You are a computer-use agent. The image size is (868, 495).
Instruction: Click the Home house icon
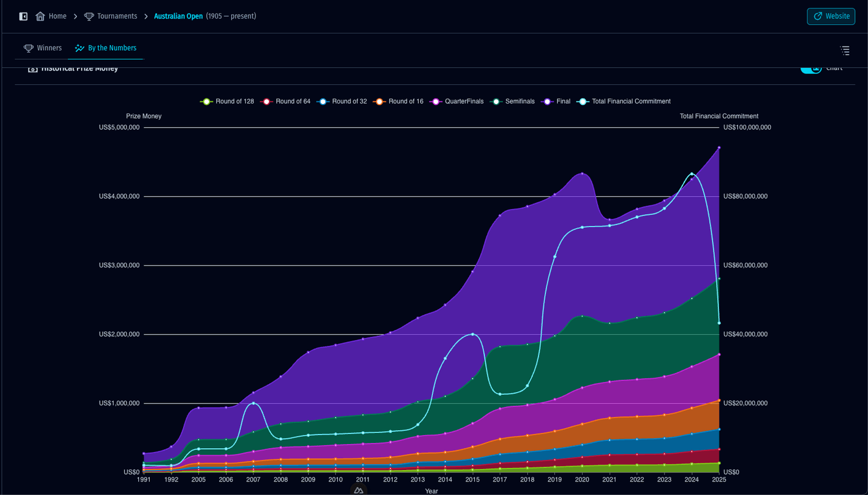(40, 16)
